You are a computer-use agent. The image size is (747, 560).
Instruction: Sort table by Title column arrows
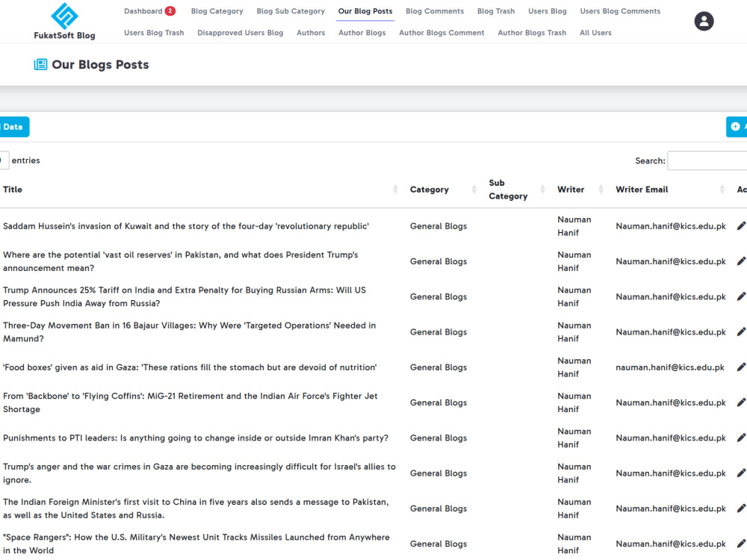395,190
